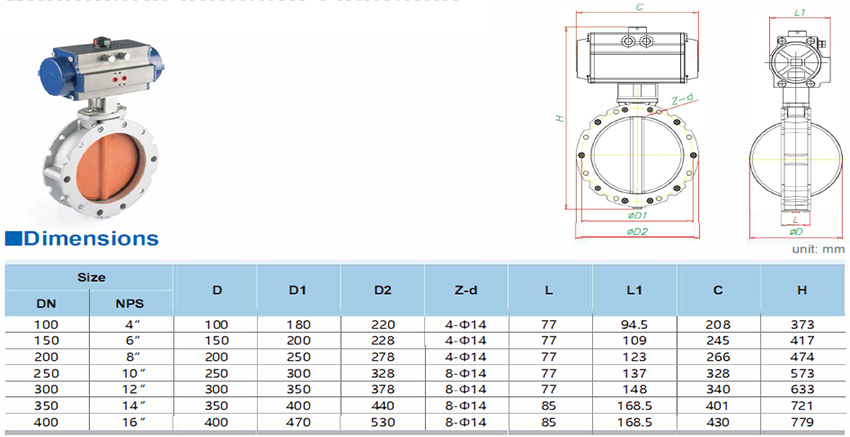Select the 180 D1 value

pos(298,325)
